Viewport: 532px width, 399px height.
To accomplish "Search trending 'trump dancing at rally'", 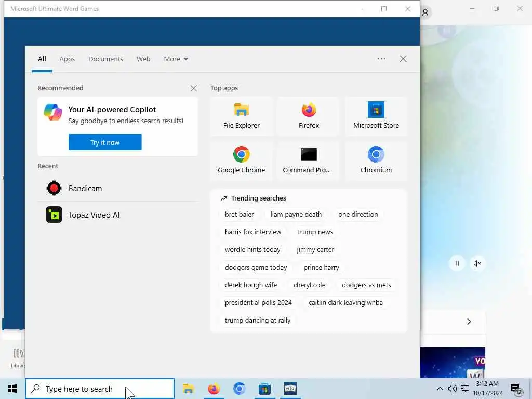I will tap(258, 320).
